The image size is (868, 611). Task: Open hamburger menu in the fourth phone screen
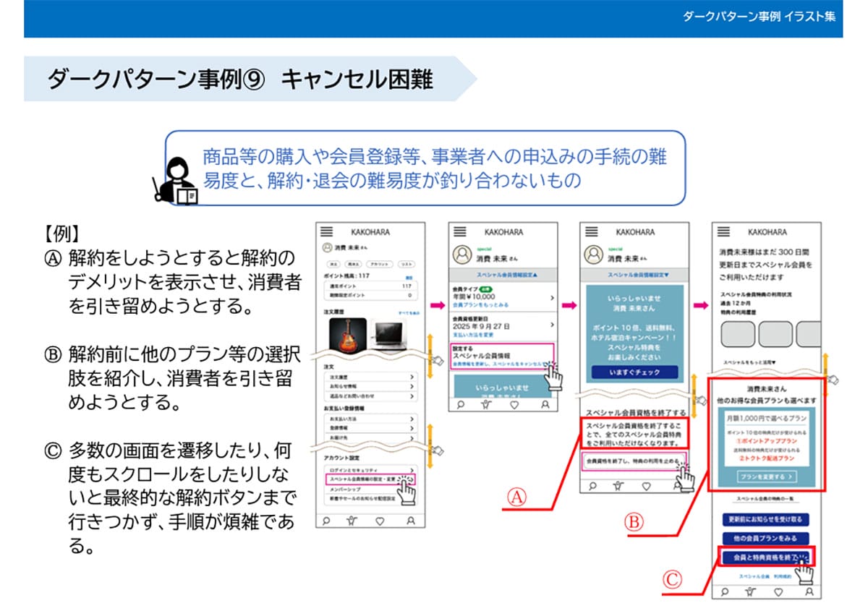723,231
